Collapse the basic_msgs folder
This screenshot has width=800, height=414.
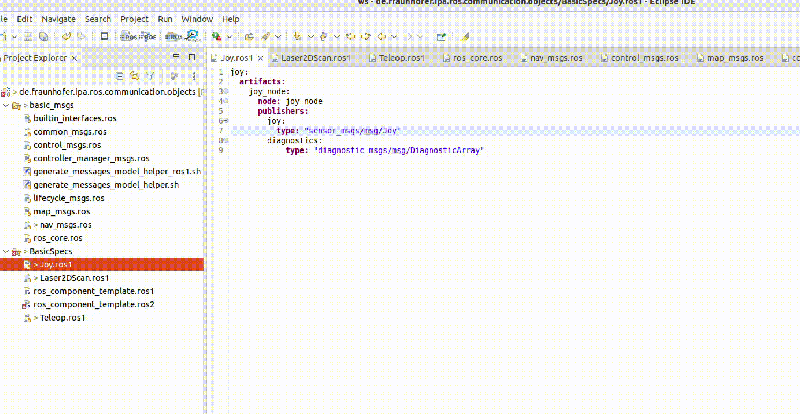(5, 105)
